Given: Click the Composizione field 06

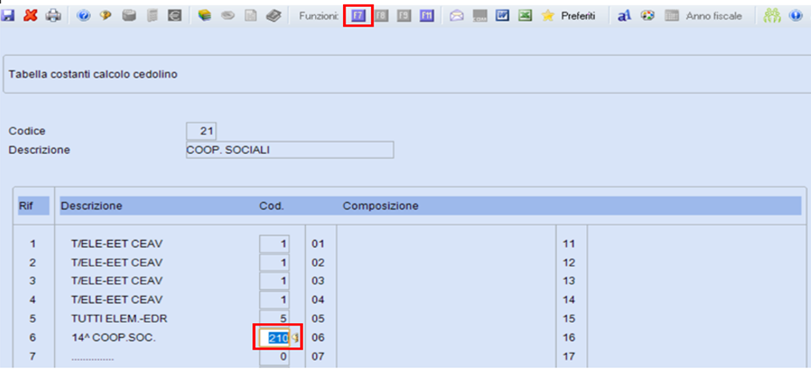Looking at the screenshot, I should (445, 338).
